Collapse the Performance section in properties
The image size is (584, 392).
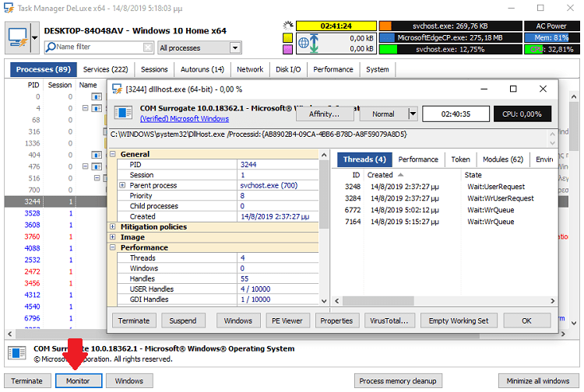(x=113, y=247)
